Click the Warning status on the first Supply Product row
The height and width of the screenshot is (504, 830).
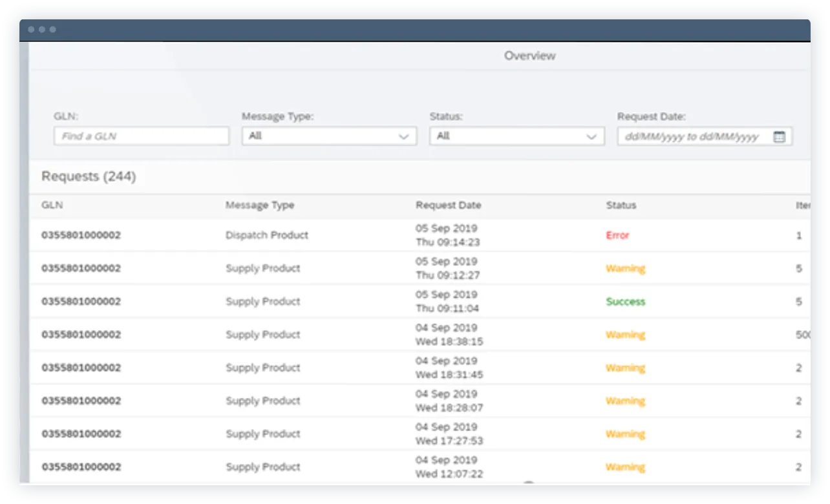625,268
